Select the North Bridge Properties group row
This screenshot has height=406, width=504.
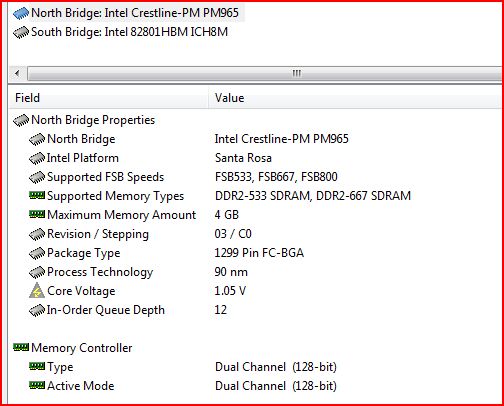click(x=93, y=120)
